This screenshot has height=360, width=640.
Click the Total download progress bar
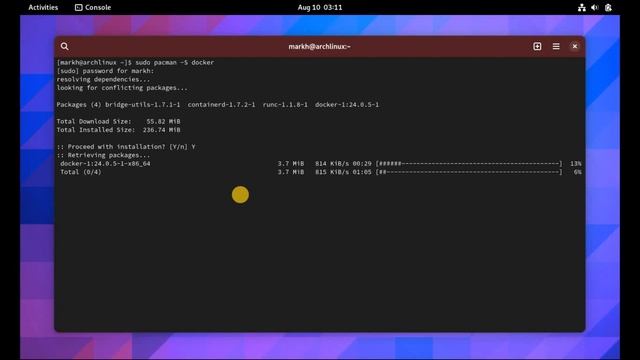pyautogui.click(x=469, y=172)
